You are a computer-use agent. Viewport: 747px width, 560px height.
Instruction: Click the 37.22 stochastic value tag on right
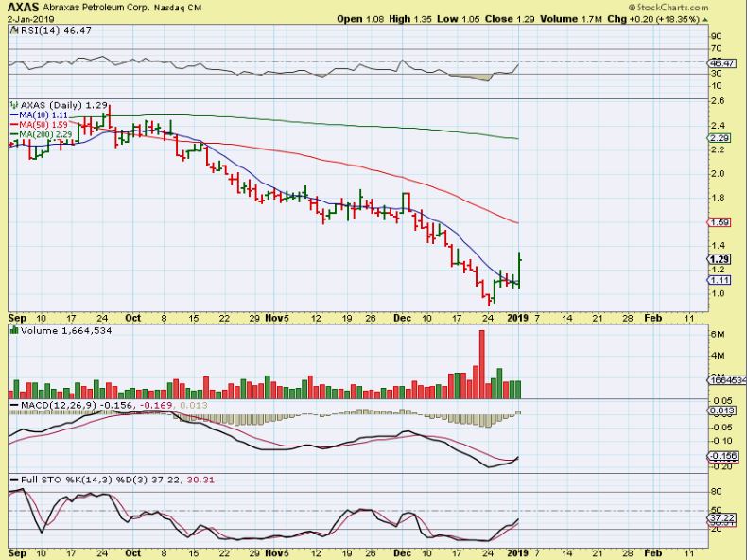(x=722, y=518)
